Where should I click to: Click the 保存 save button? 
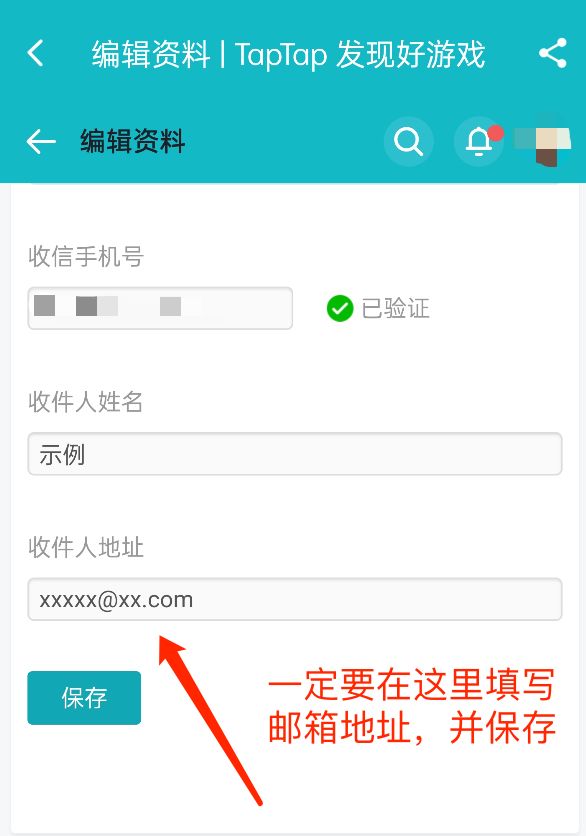point(84,698)
